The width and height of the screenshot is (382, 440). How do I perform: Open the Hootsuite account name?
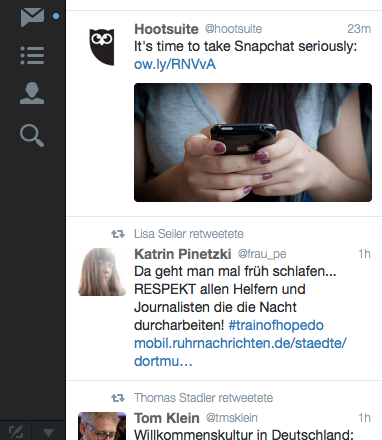tap(166, 29)
